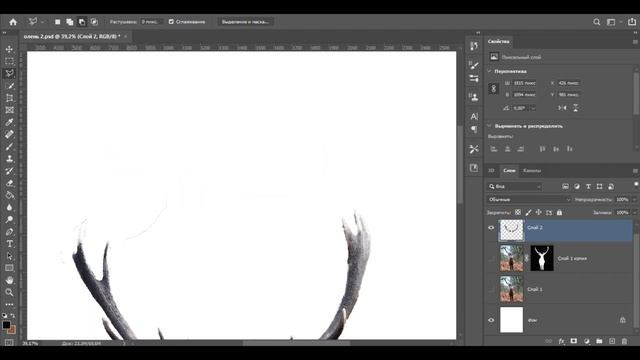Select the Eraser tool
Screen dimensions: 640x360
pyautogui.click(x=9, y=183)
